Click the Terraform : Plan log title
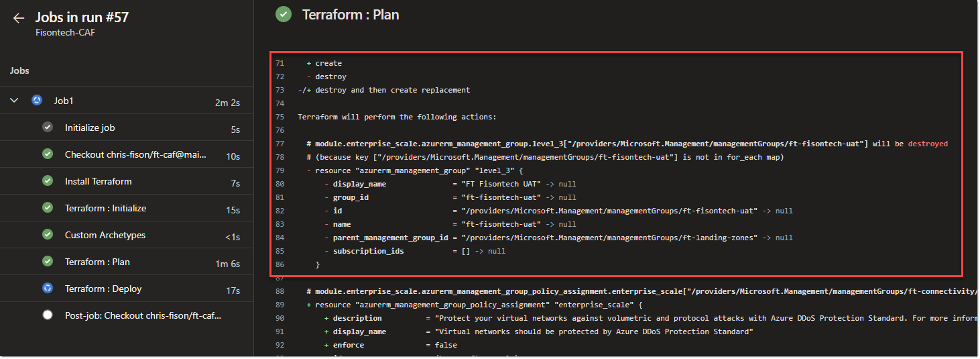980x359 pixels. pos(351,14)
